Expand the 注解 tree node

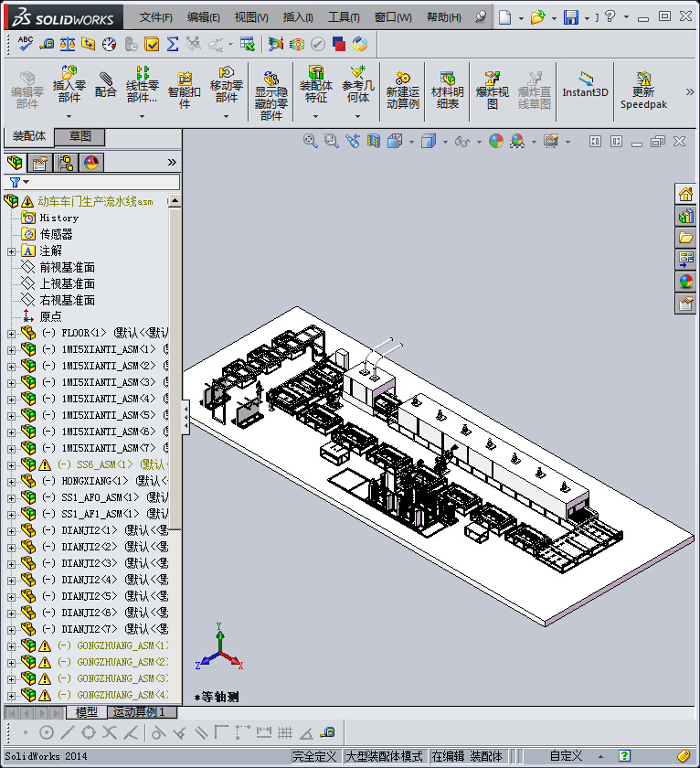click(x=11, y=251)
